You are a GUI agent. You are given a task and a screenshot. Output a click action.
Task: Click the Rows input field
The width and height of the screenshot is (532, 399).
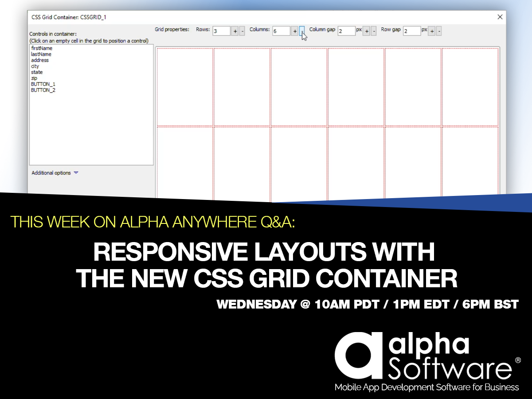(x=221, y=31)
